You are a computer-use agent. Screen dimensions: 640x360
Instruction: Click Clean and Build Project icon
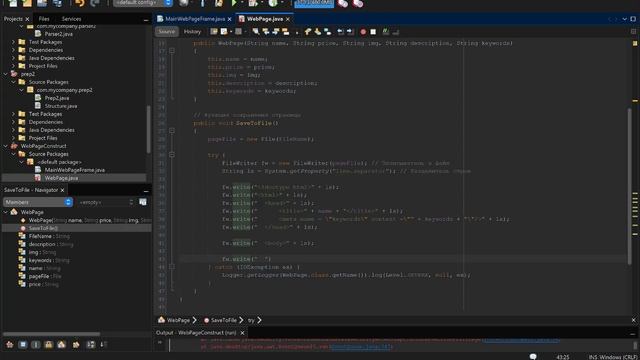coord(219,3)
